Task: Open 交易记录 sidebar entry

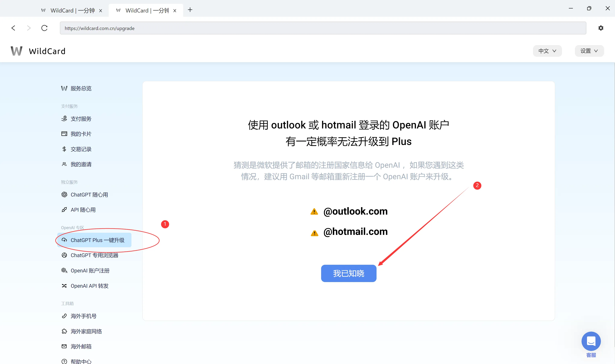Action: [x=81, y=149]
